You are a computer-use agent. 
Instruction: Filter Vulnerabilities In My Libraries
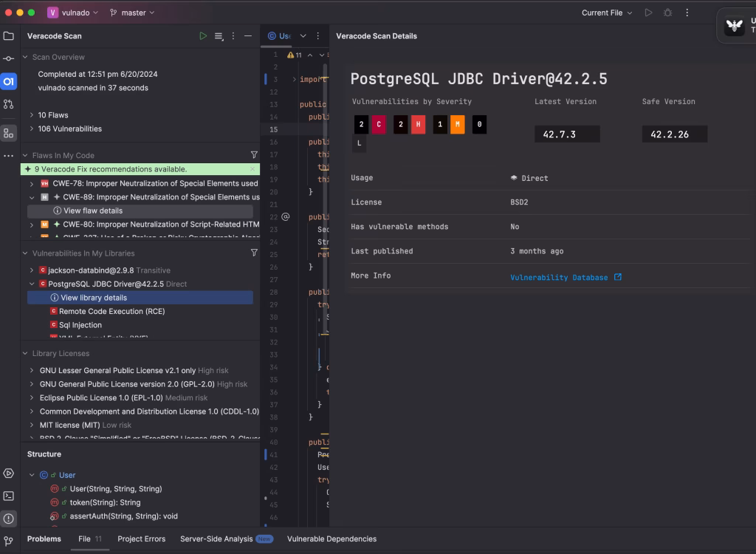pyautogui.click(x=254, y=253)
